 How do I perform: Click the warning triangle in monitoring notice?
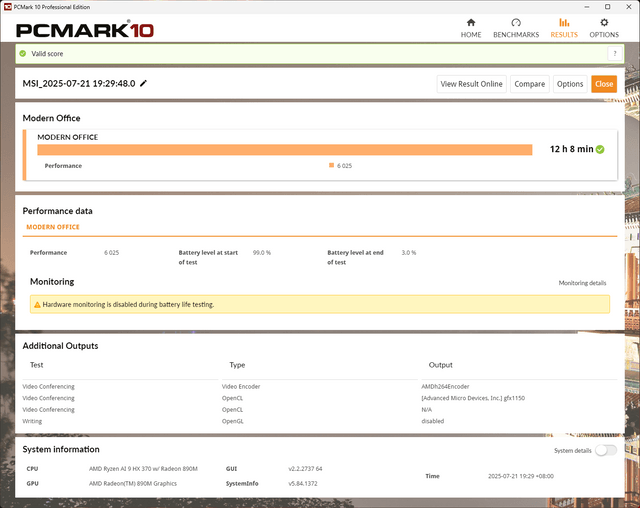click(x=37, y=304)
